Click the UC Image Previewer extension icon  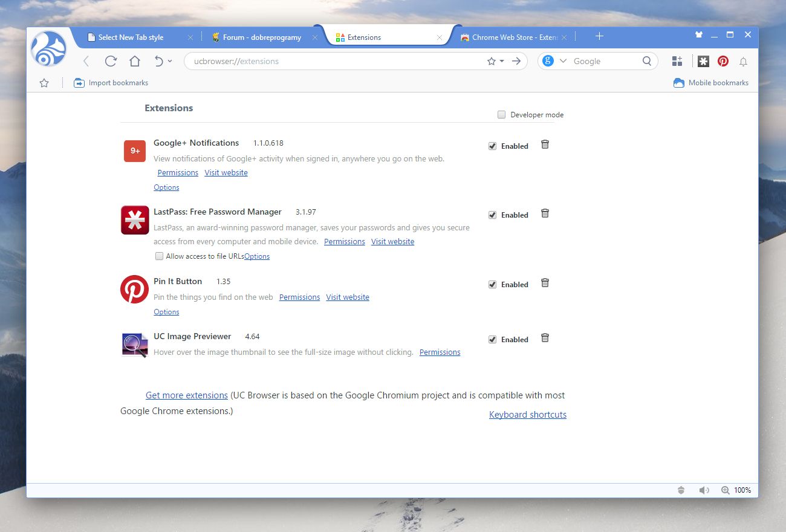click(135, 345)
